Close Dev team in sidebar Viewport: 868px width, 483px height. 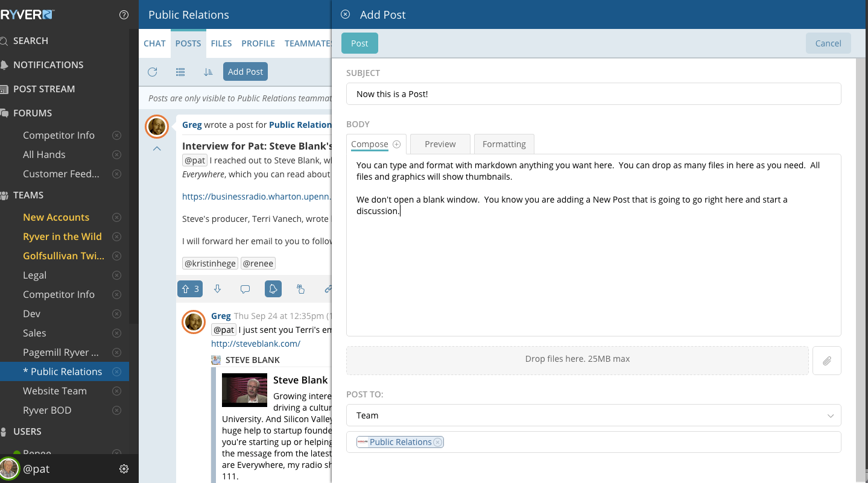click(x=117, y=314)
